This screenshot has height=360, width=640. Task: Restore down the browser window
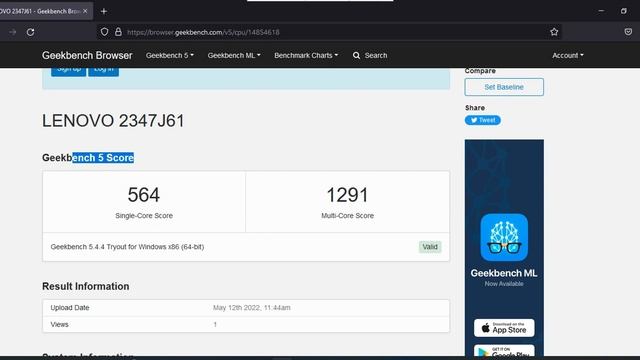click(624, 11)
